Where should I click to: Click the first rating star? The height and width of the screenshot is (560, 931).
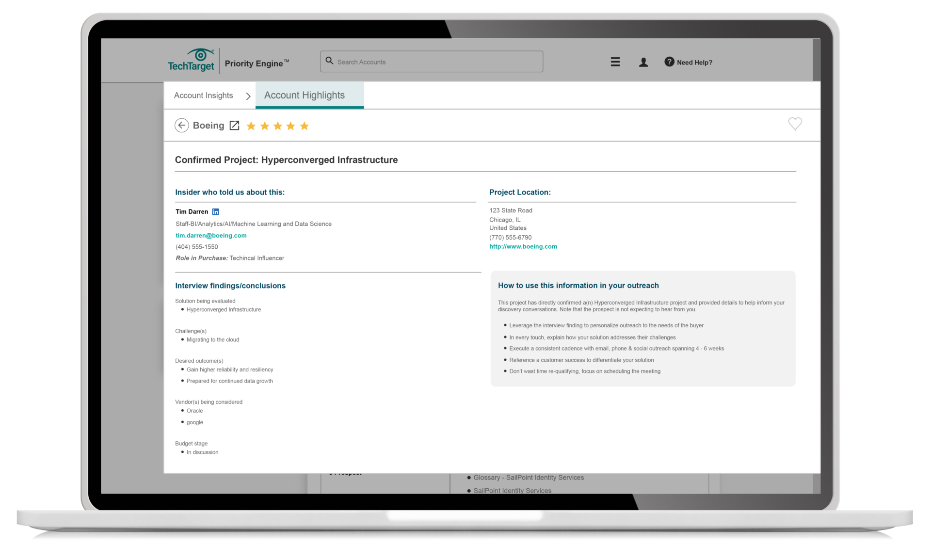251,126
